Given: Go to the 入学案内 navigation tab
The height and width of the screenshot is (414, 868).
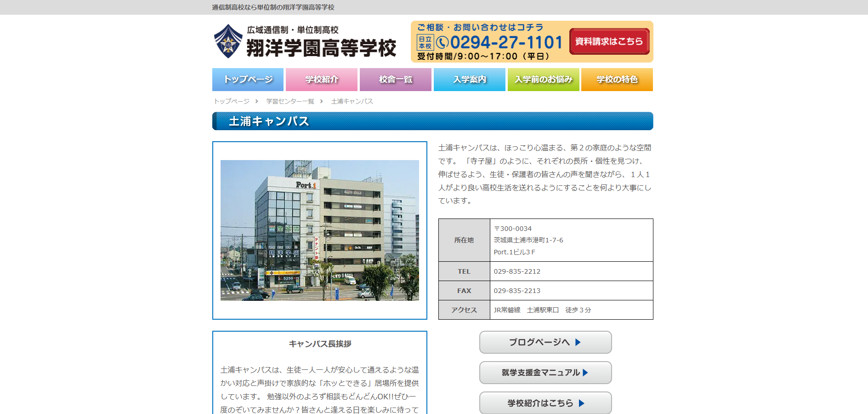Looking at the screenshot, I should [x=469, y=80].
